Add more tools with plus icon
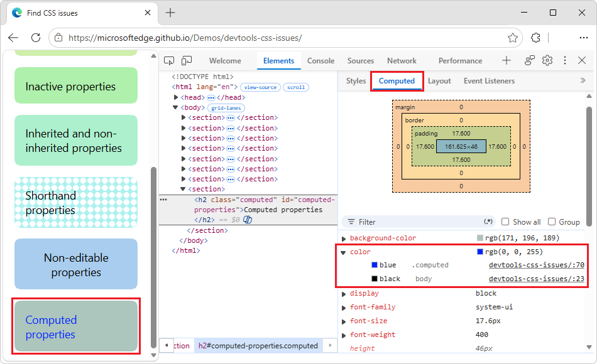The height and width of the screenshot is (364, 597). pos(507,60)
